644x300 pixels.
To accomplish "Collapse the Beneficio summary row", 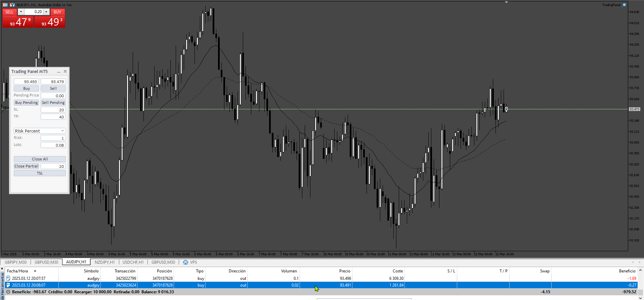I will click(8, 292).
